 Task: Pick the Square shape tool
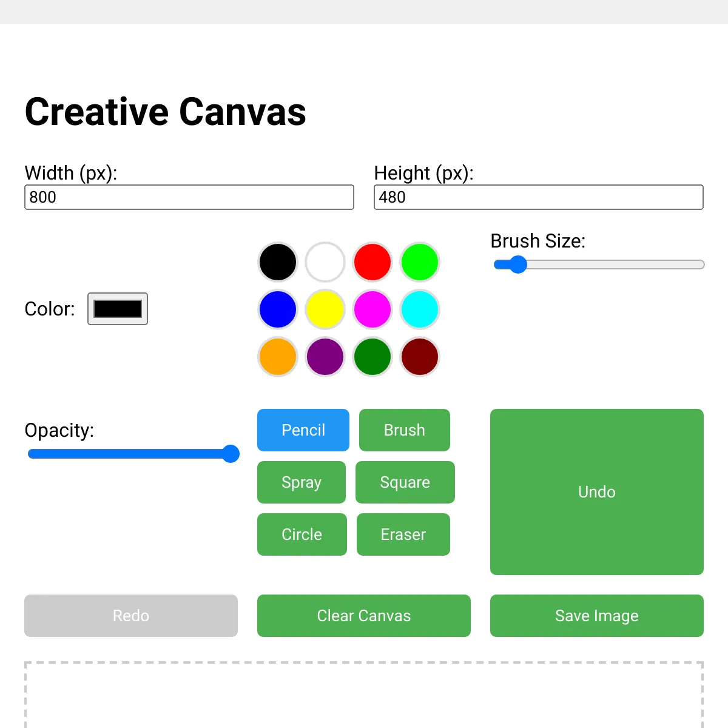click(405, 482)
